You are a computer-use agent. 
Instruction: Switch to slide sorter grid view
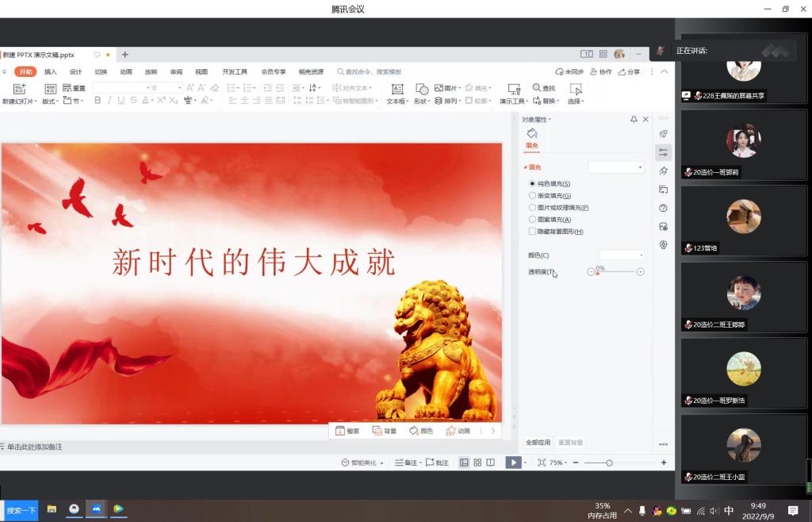point(477,463)
